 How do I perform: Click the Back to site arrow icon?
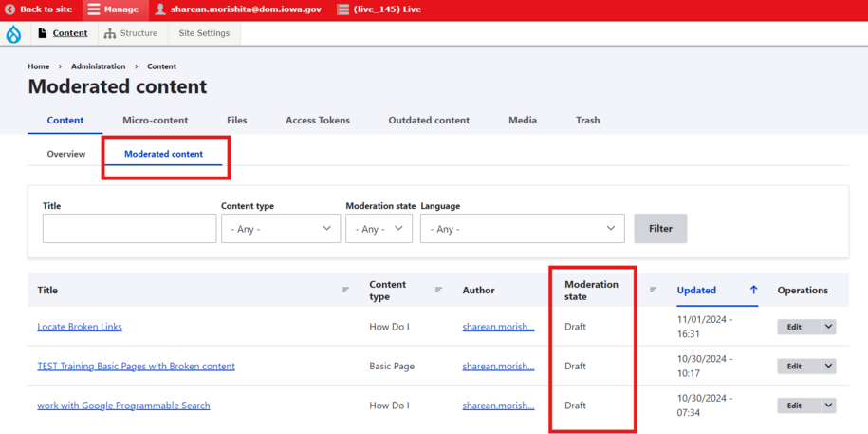click(9, 9)
